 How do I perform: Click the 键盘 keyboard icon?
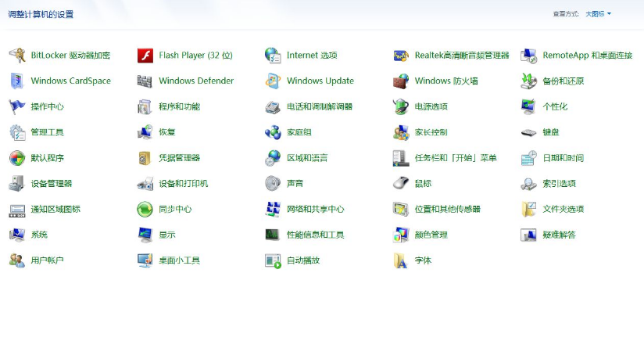(529, 132)
